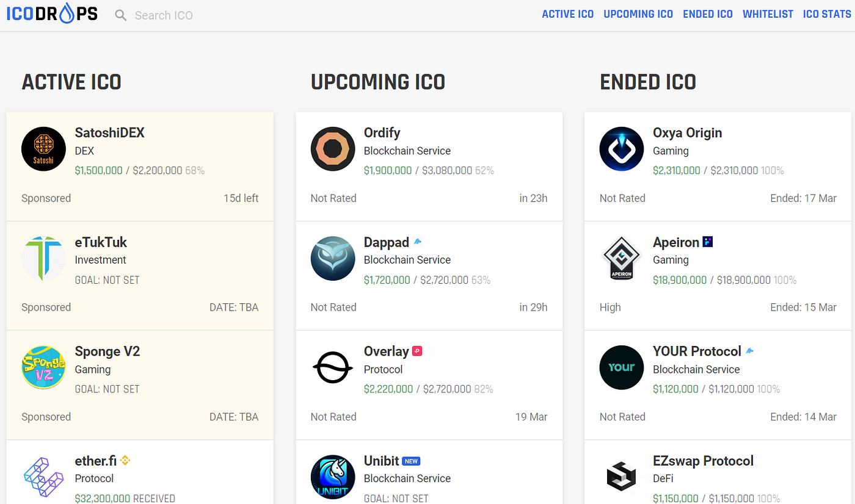Image resolution: width=855 pixels, height=504 pixels.
Task: Focus the Search ICO field
Action: [164, 15]
